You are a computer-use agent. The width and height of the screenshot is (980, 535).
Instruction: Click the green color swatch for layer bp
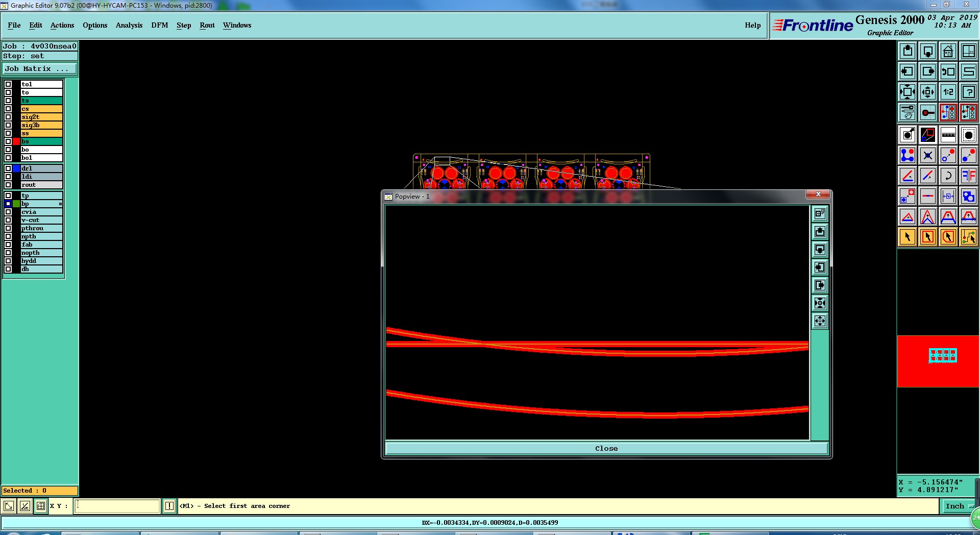(16, 204)
